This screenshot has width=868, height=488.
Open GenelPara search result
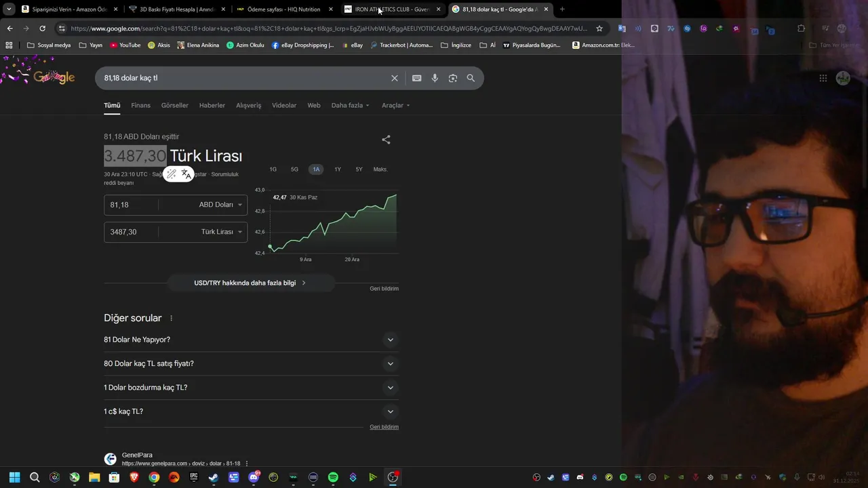137,455
